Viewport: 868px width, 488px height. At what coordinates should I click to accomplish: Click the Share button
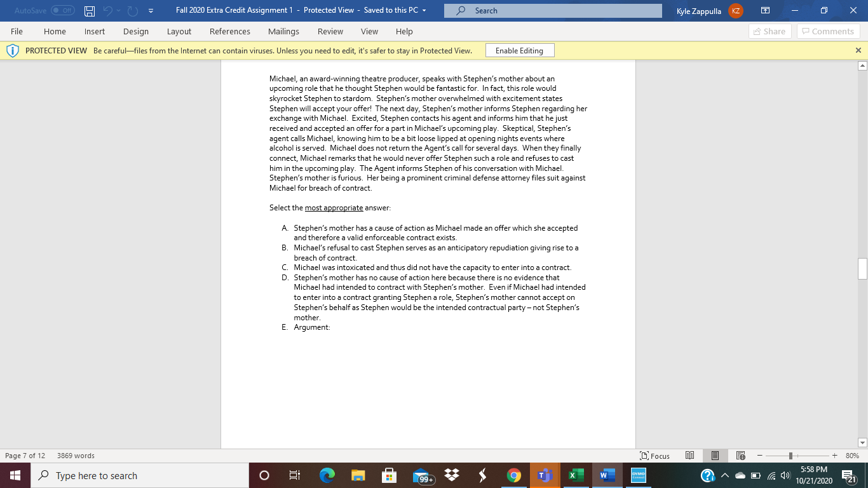pyautogui.click(x=769, y=31)
